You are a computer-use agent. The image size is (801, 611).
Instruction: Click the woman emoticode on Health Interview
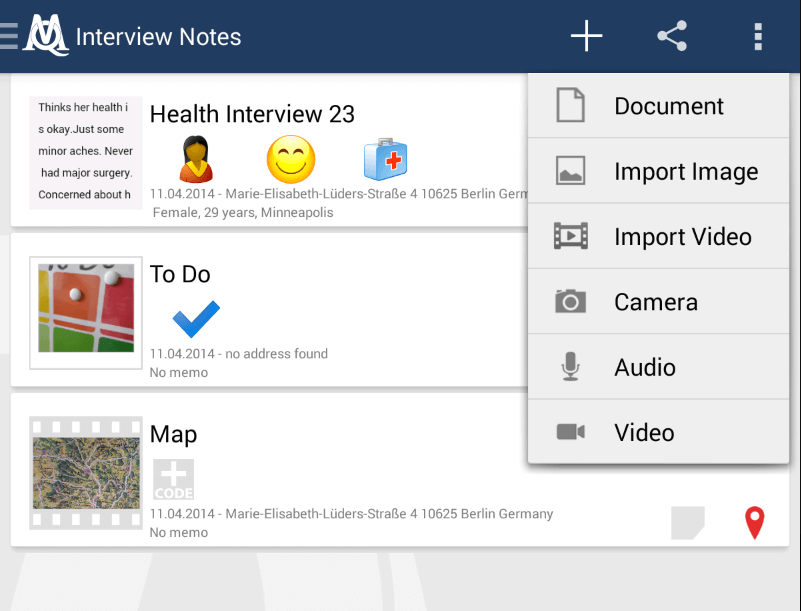pyautogui.click(x=196, y=159)
